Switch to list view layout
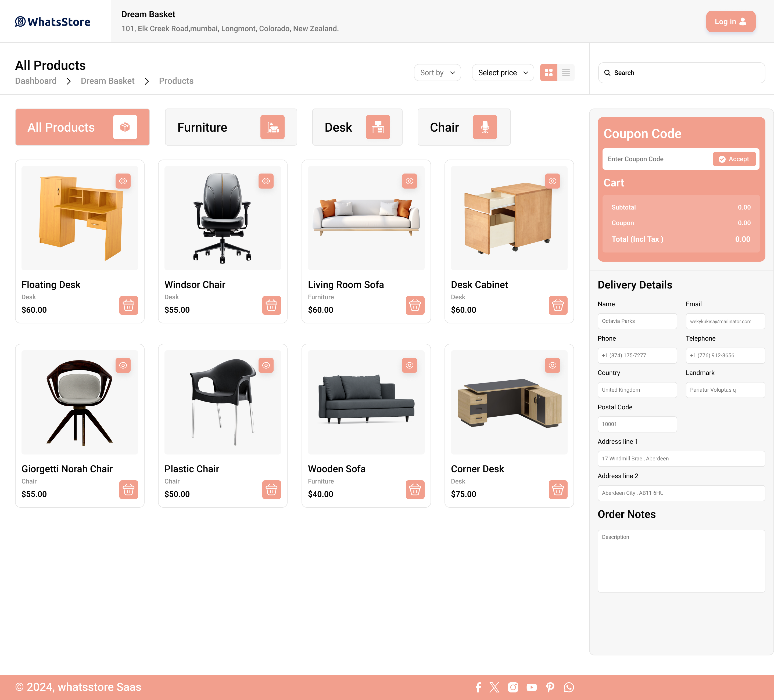 coord(565,73)
